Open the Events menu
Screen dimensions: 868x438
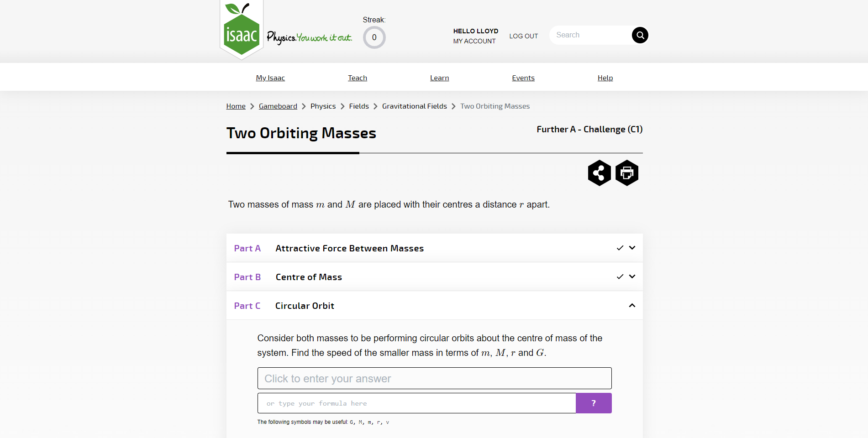523,78
